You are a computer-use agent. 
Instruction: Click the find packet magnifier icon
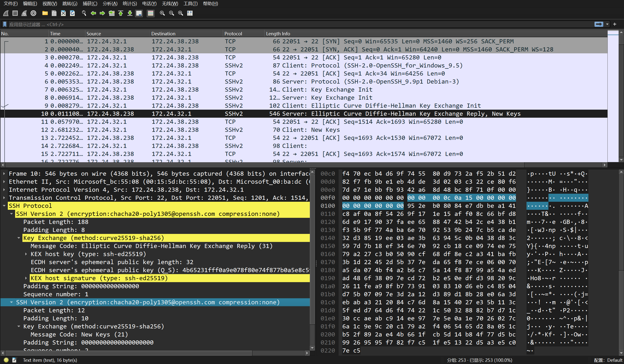(x=84, y=13)
